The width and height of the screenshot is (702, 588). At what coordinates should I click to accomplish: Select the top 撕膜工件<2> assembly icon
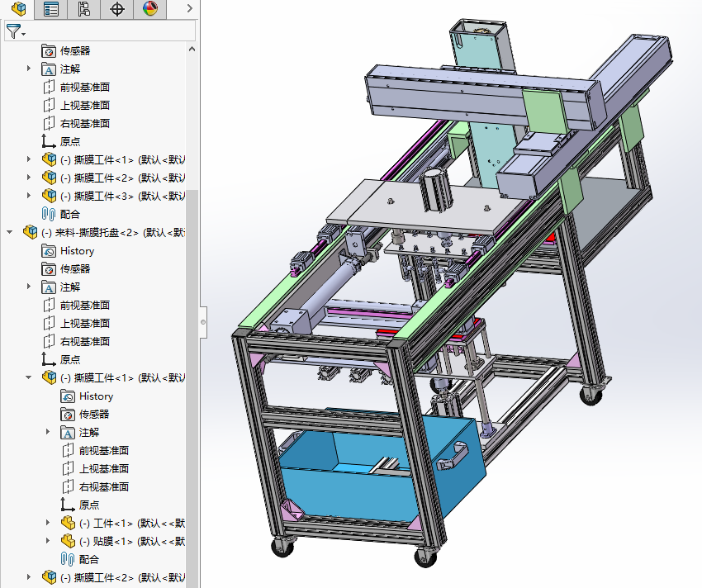49,178
